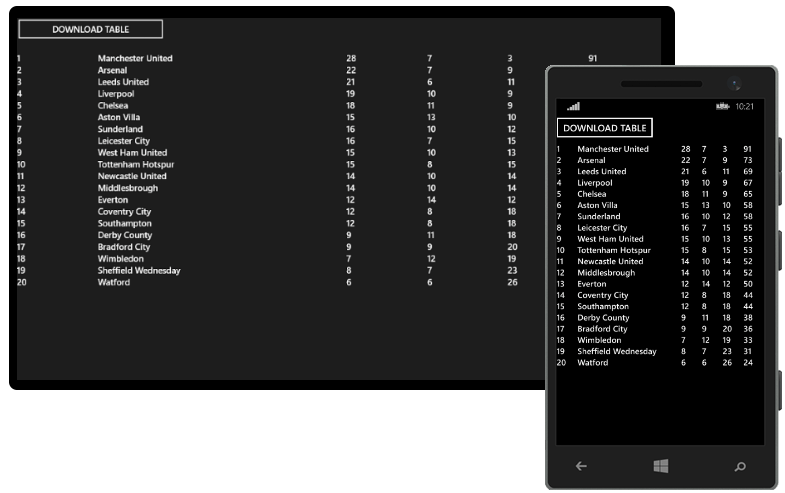Click Arsenal's 22 wins in tablet table
Image resolution: width=785 pixels, height=493 pixels.
351,70
